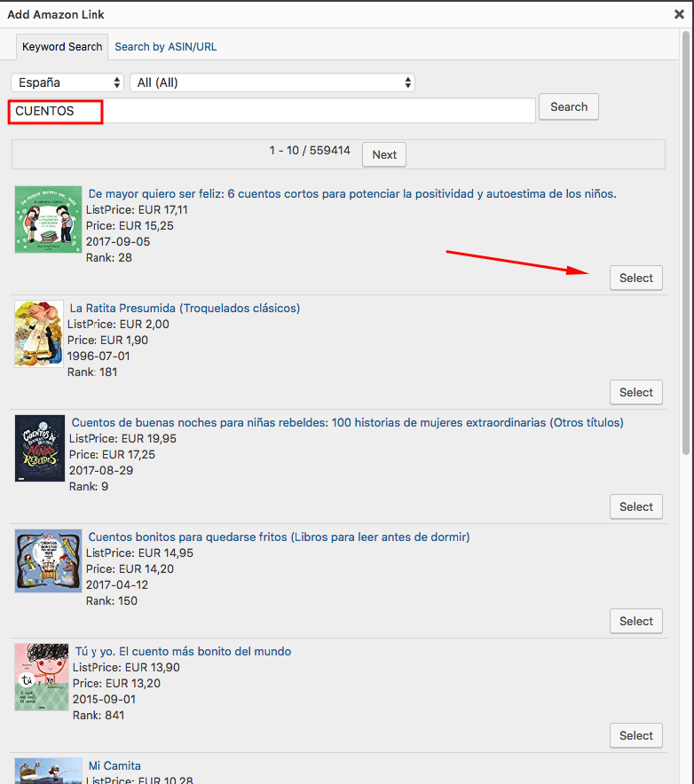
Task: Click the dialog's vertical scrollbar
Action: pyautogui.click(x=685, y=242)
